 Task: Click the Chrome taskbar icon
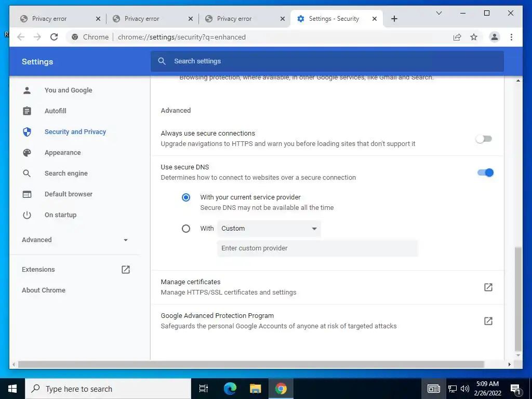point(281,389)
